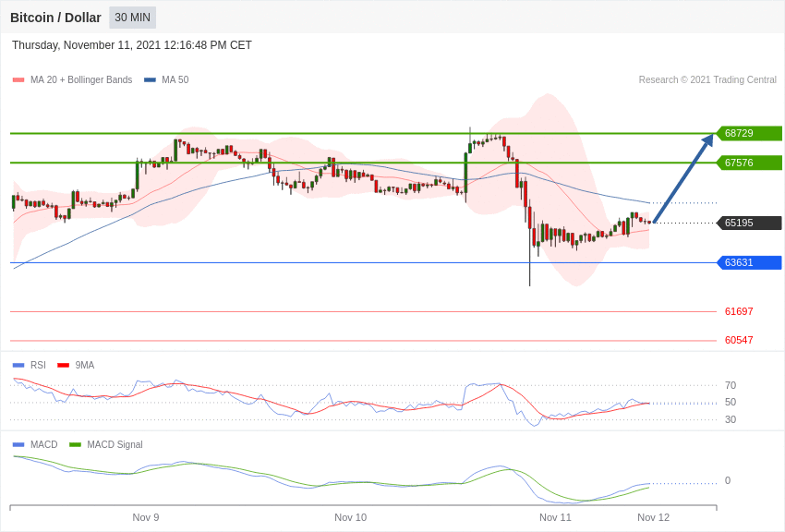
Task: Click the Nov 10 date marker
Action: pyautogui.click(x=350, y=517)
